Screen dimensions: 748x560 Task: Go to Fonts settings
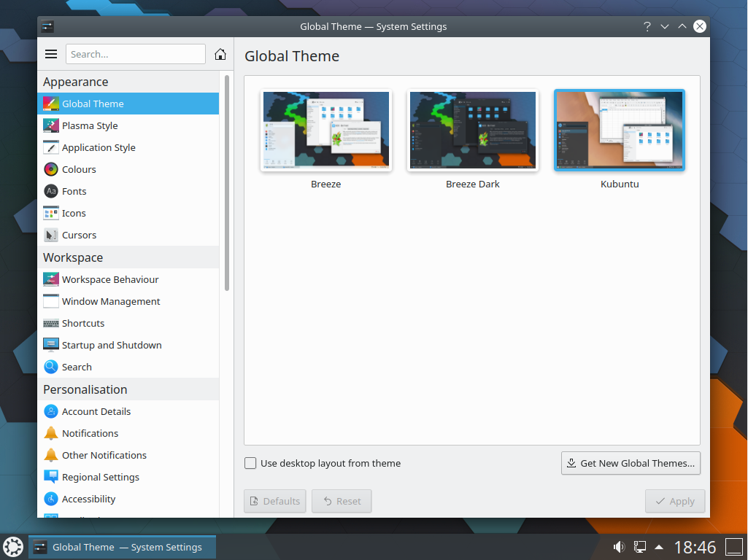pos(128,191)
